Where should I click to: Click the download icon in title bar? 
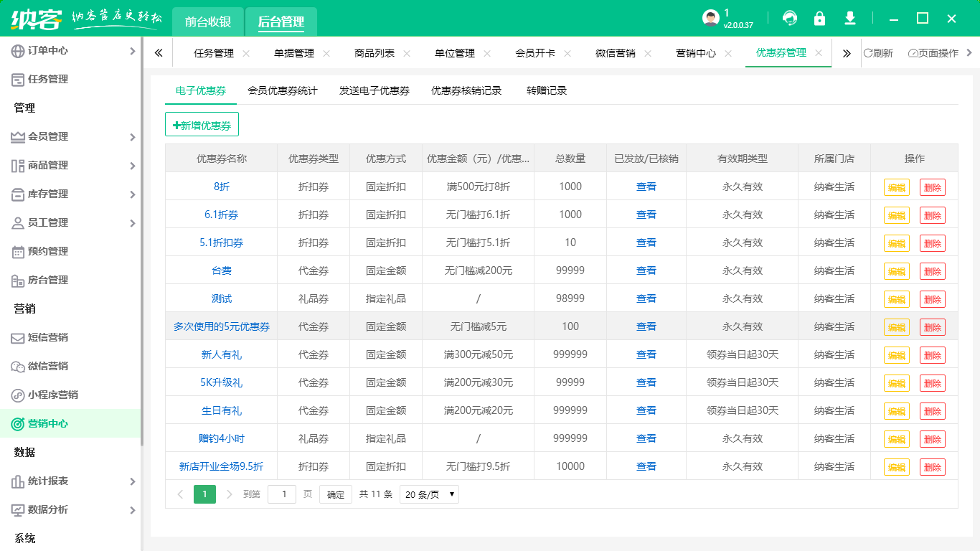click(850, 19)
